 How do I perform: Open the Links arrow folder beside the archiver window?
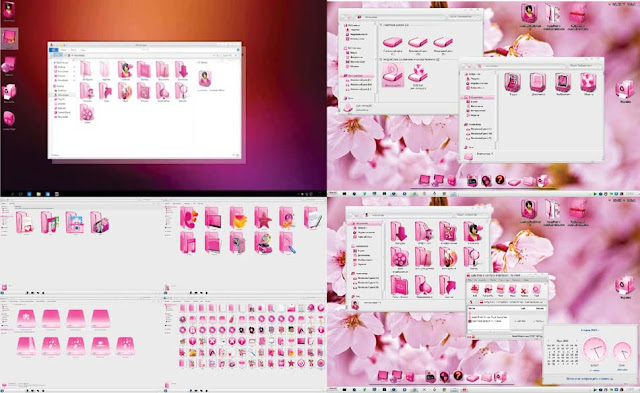(x=448, y=284)
